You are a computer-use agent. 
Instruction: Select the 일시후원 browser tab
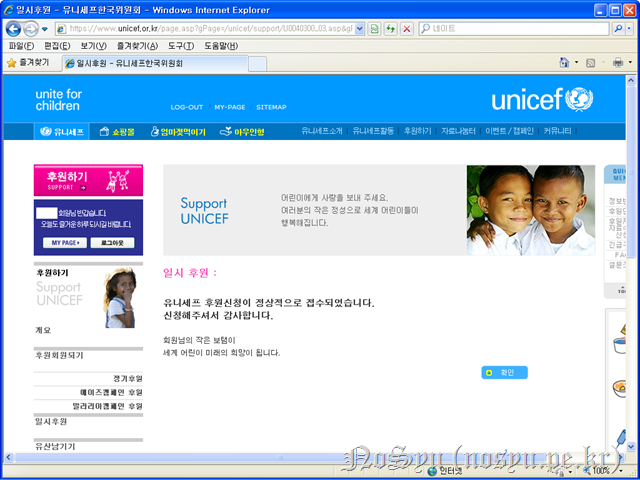click(x=150, y=63)
